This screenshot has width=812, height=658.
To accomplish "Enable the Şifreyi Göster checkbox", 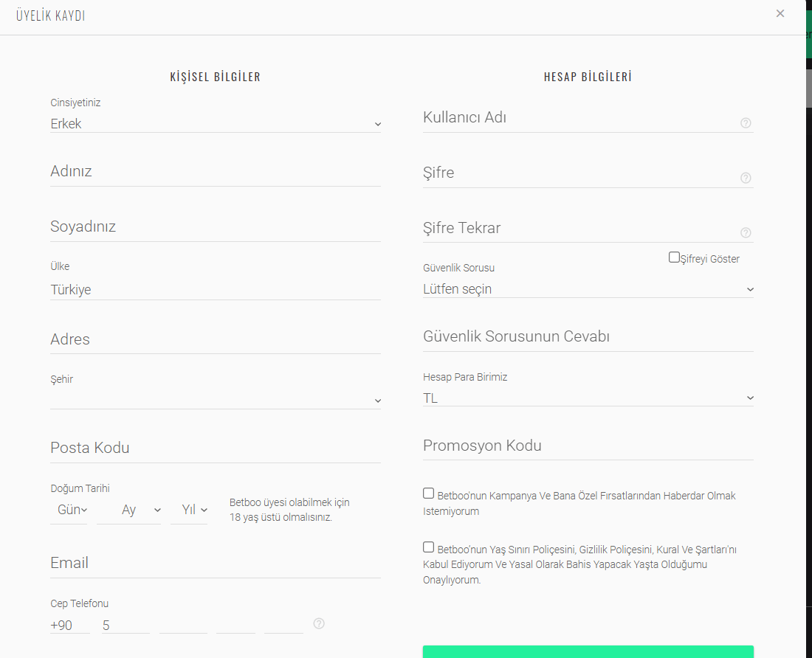I will tap(674, 257).
